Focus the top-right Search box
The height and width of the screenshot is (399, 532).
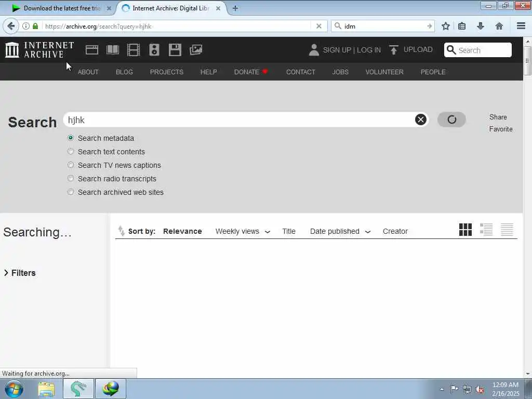coord(478,50)
